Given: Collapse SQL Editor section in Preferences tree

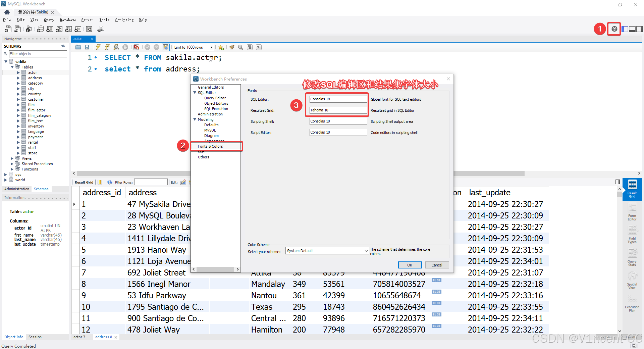Looking at the screenshot, I should tap(195, 93).
